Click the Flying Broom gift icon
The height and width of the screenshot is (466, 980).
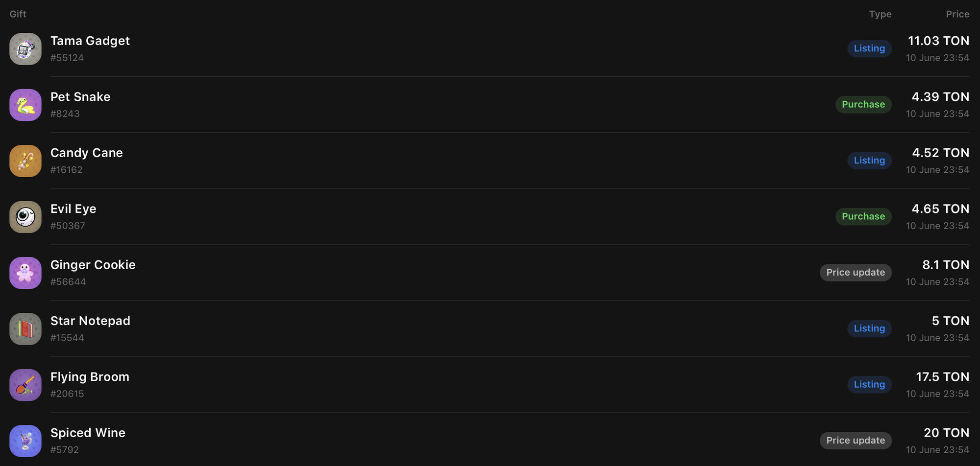coord(25,385)
